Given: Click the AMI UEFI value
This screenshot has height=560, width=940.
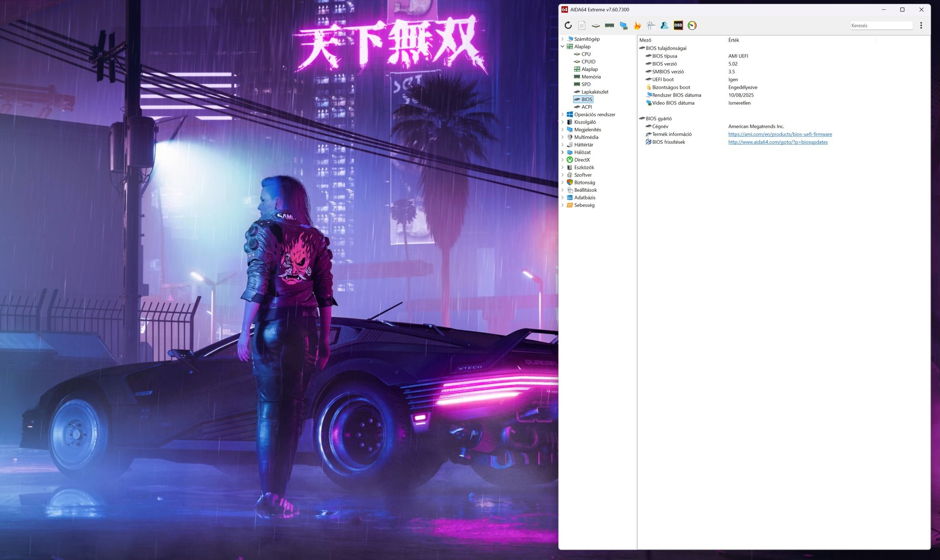Looking at the screenshot, I should pyautogui.click(x=738, y=56).
